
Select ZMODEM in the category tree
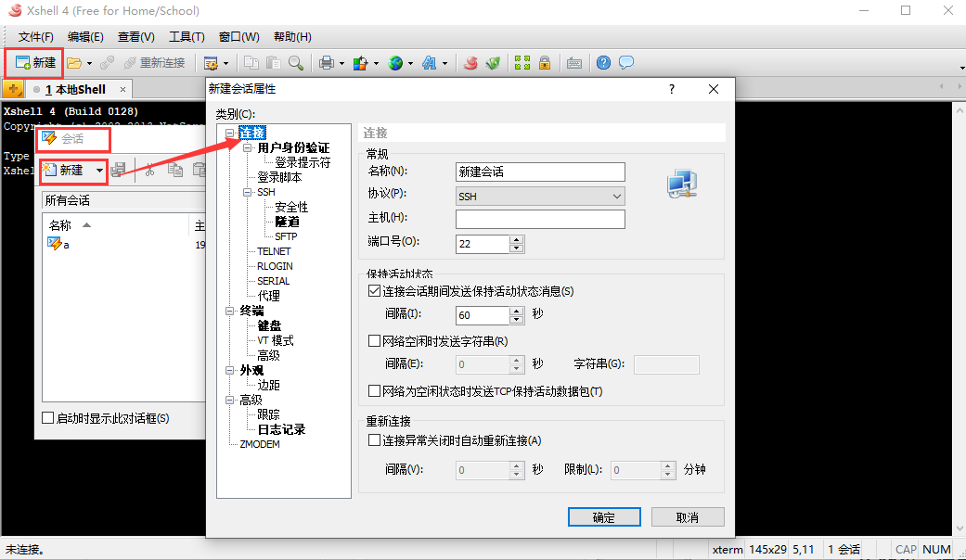(x=260, y=444)
